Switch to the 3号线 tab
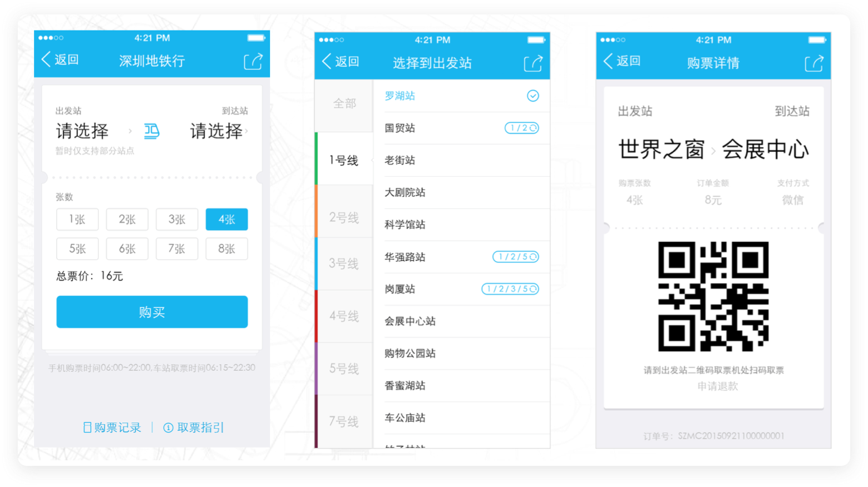The width and height of the screenshot is (868, 487). point(344,264)
